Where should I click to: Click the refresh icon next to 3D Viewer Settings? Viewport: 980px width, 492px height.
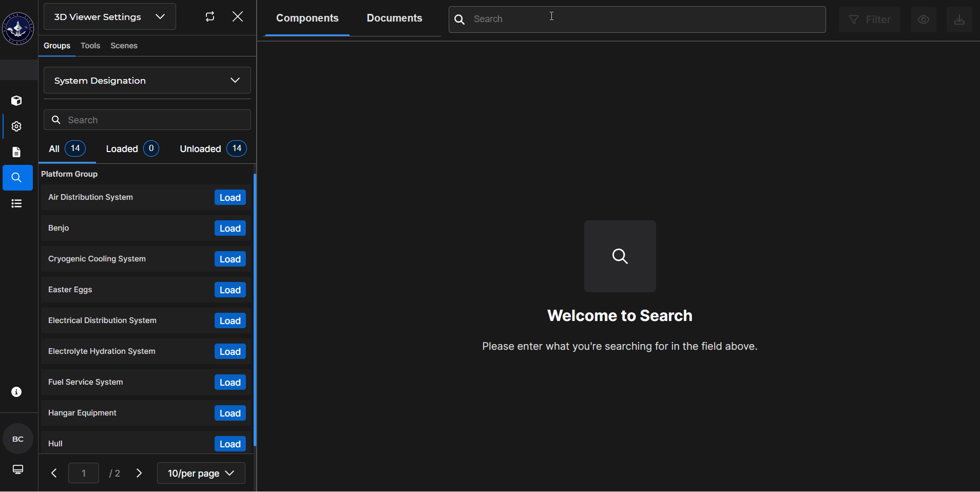pyautogui.click(x=210, y=16)
